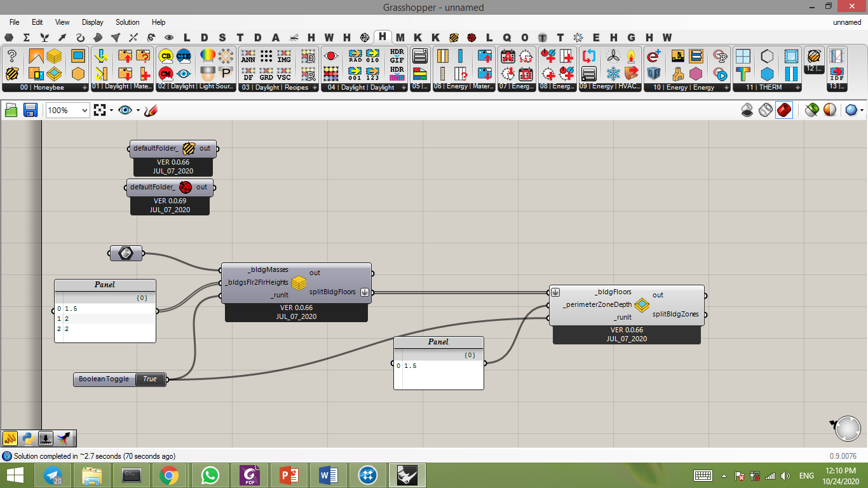Save the document with the floppy disk icon
868x488 pixels.
point(30,110)
